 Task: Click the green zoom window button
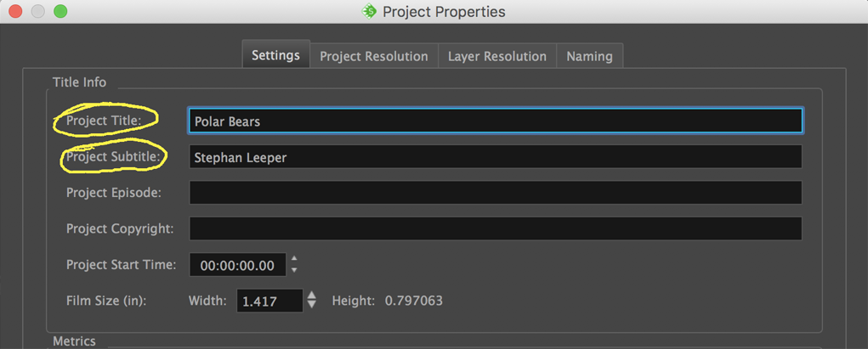[x=60, y=11]
